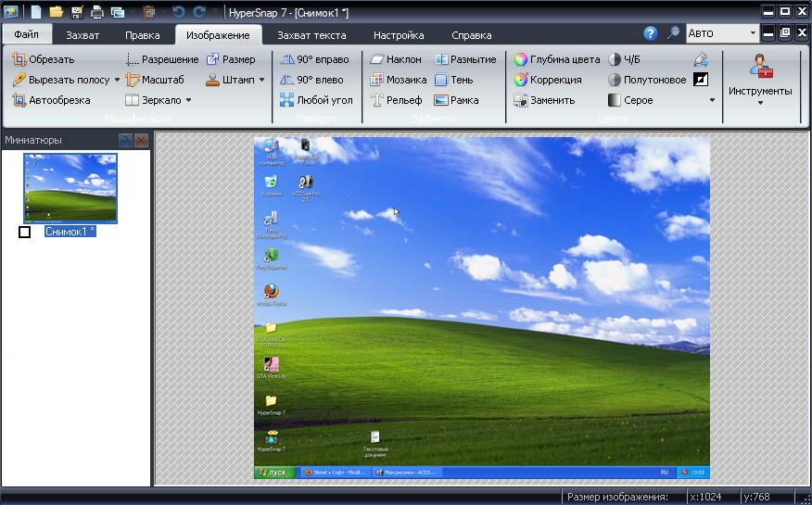The height and width of the screenshot is (505, 812).
Task: Click the Вырезать полосу button
Action: (x=61, y=80)
